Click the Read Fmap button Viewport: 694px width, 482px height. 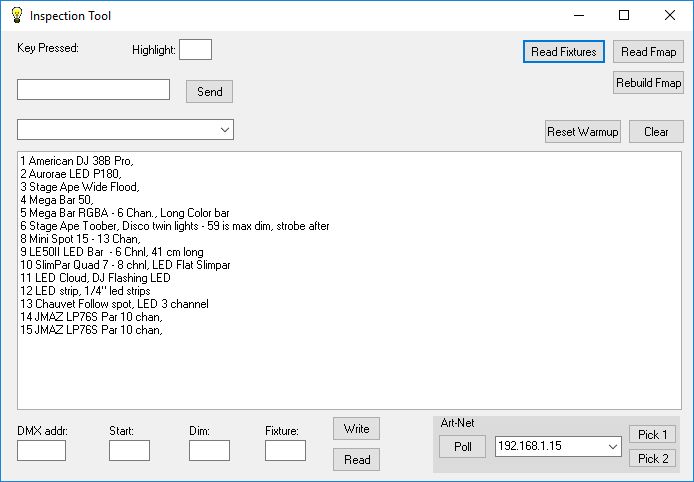648,52
